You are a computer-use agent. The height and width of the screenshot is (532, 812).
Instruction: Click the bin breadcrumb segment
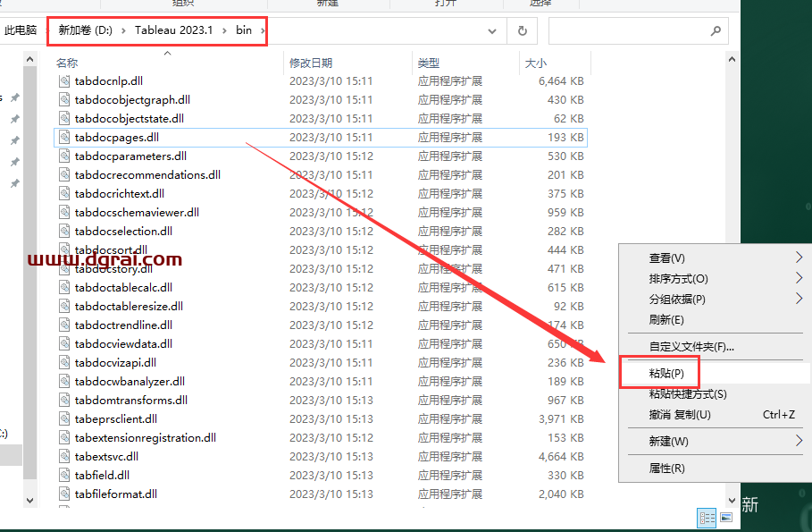(244, 30)
